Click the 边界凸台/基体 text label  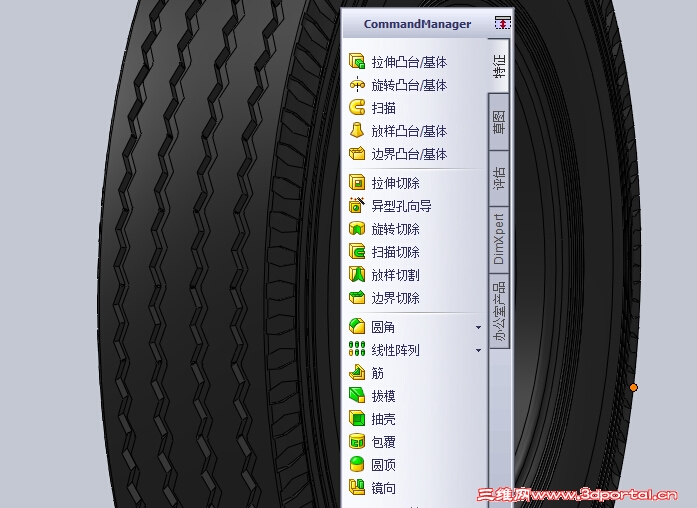pos(409,155)
